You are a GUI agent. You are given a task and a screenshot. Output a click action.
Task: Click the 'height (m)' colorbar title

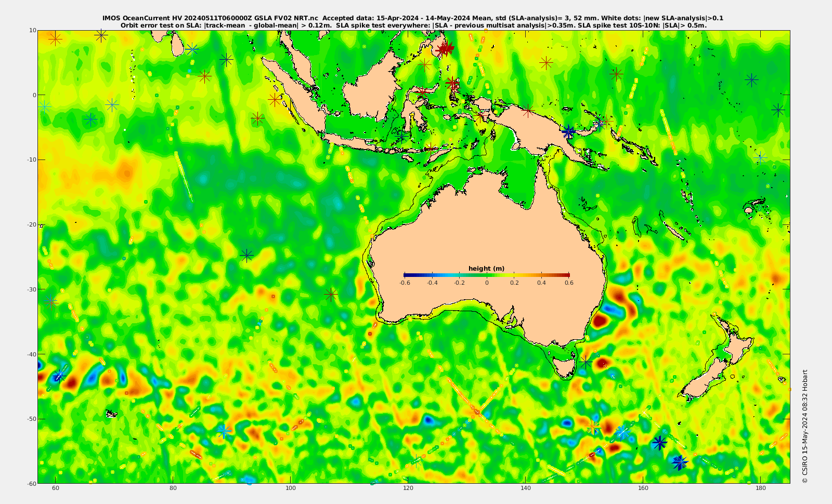pyautogui.click(x=486, y=269)
